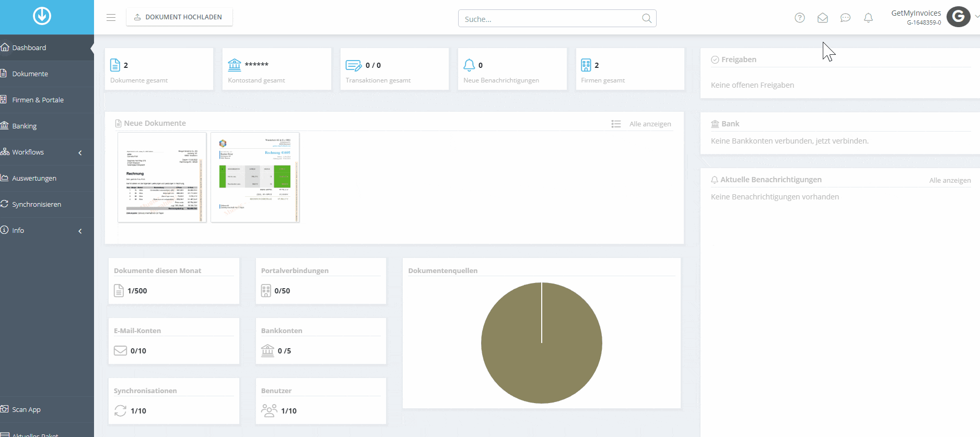Click Alle anzeigen in Neue Dokumente
The image size is (980, 437).
650,124
